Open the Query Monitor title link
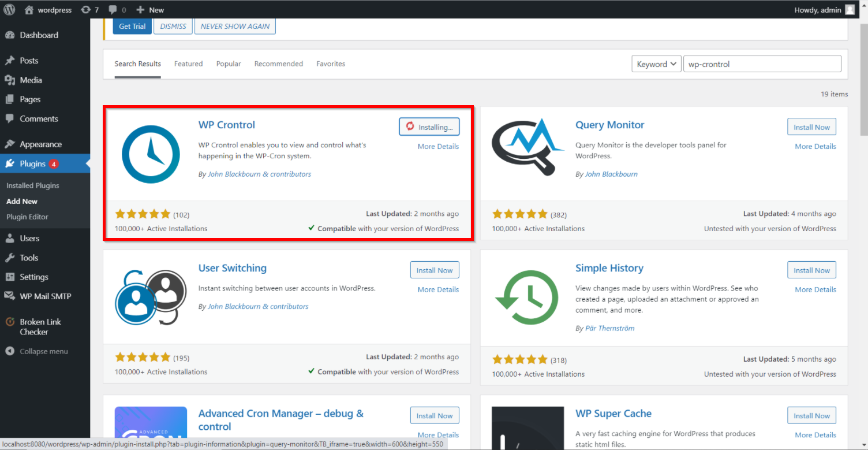 tap(609, 125)
